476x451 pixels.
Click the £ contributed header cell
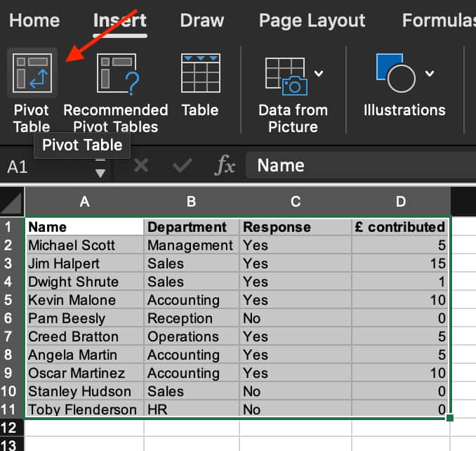(x=400, y=227)
